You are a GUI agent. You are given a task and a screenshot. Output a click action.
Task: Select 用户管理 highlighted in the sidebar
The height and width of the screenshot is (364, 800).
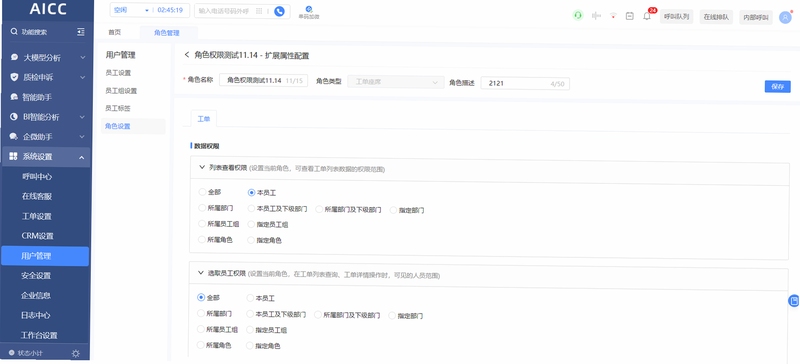(x=45, y=256)
